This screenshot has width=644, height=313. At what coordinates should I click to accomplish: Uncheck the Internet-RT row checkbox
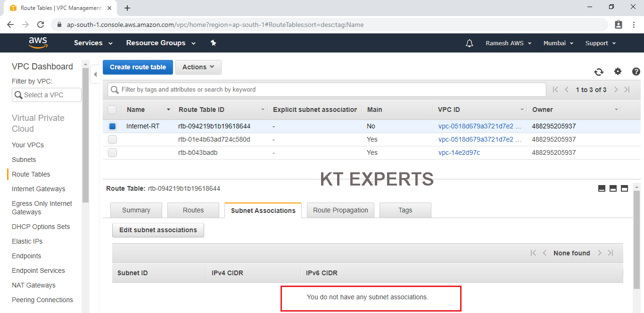tap(112, 126)
